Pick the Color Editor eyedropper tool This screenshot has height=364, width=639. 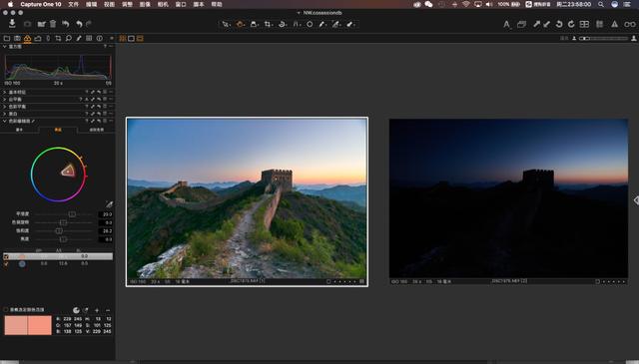coord(109,204)
